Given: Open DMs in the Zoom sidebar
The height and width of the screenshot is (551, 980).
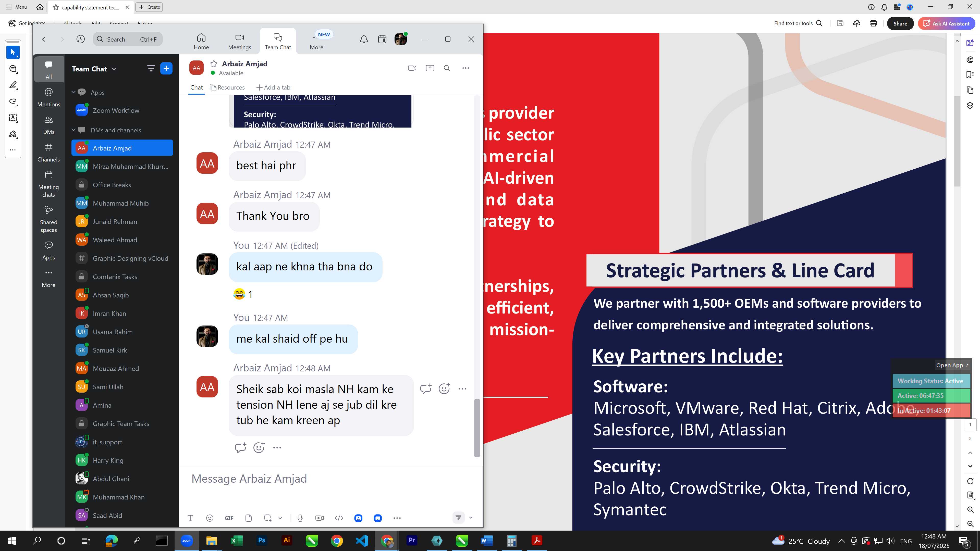Looking at the screenshot, I should [49, 125].
